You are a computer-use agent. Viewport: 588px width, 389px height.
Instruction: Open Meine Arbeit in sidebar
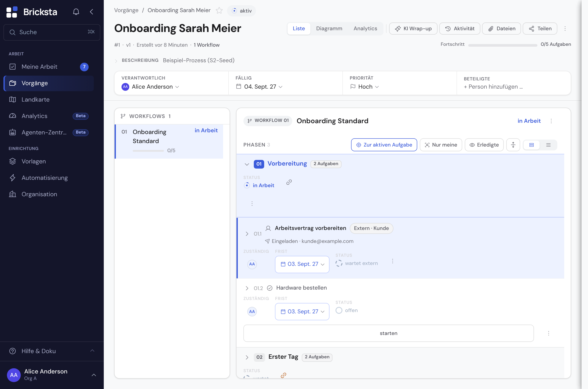(49, 67)
